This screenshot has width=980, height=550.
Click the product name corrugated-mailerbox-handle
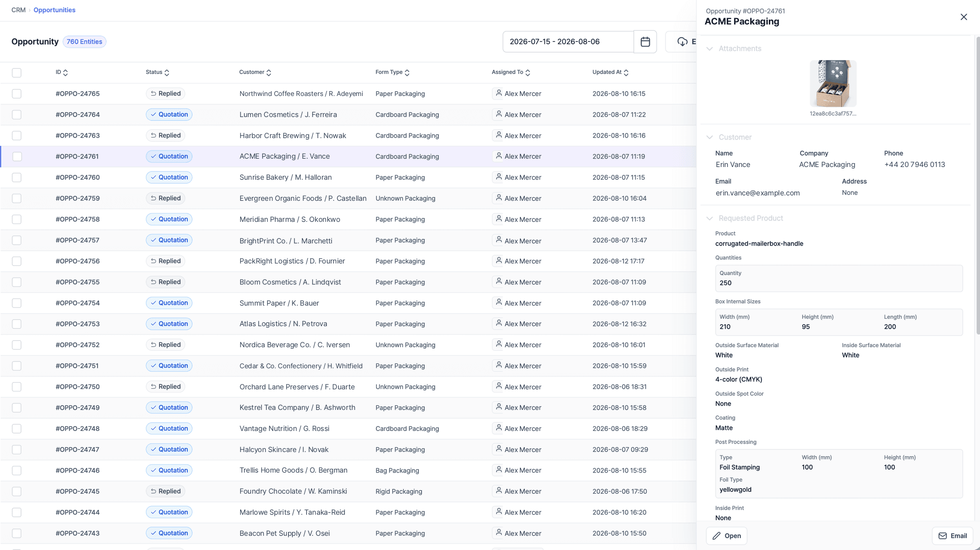coord(759,243)
